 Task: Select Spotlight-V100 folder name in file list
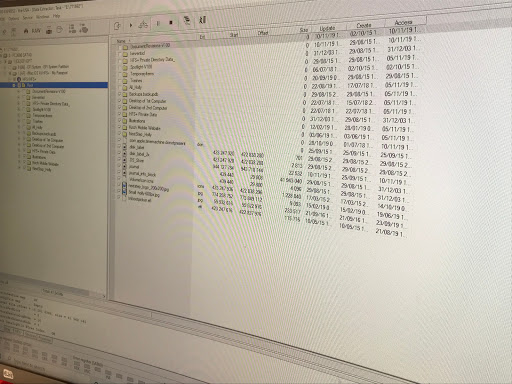point(141,67)
